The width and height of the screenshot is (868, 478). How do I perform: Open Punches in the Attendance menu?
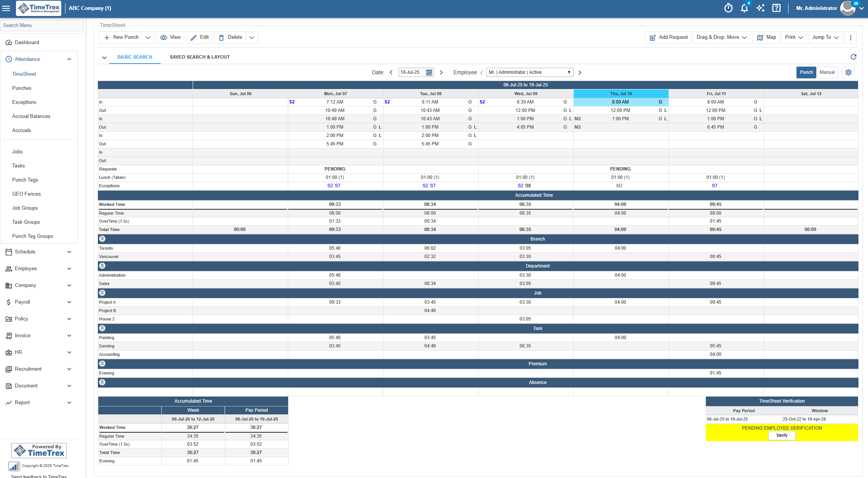(x=22, y=88)
